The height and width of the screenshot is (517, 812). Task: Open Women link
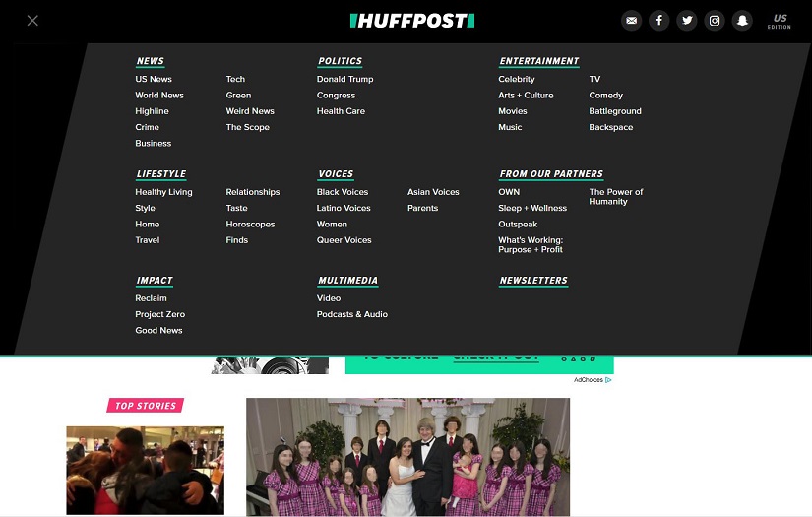click(332, 225)
